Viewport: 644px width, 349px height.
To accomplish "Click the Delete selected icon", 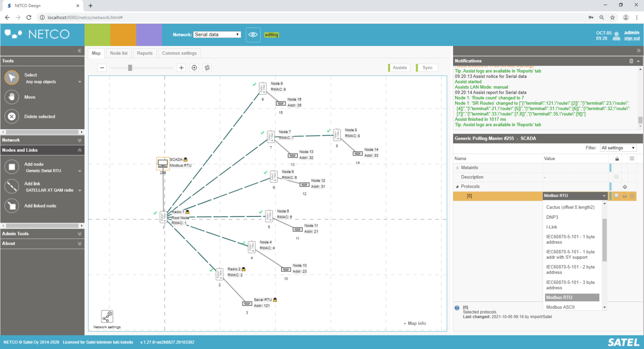I will click(12, 117).
